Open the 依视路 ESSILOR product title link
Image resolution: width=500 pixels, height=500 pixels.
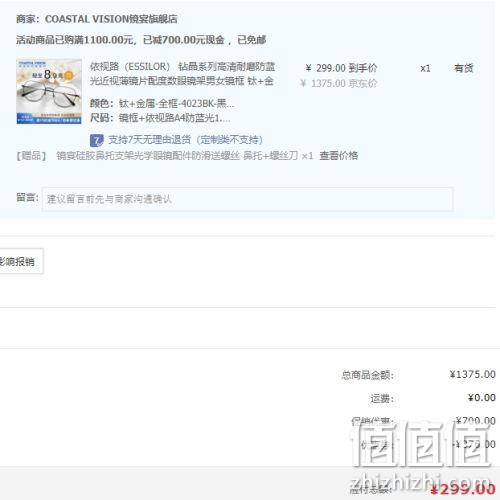[x=182, y=74]
